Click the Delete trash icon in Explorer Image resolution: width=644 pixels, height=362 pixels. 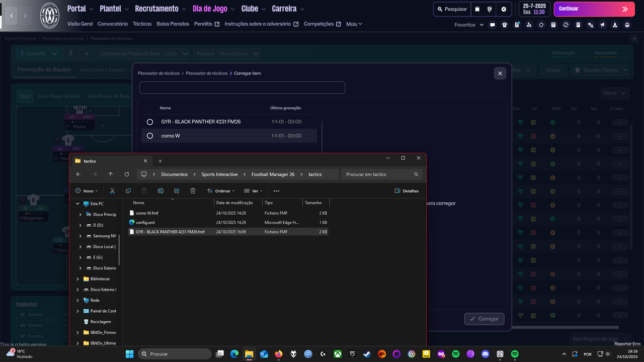[193, 191]
